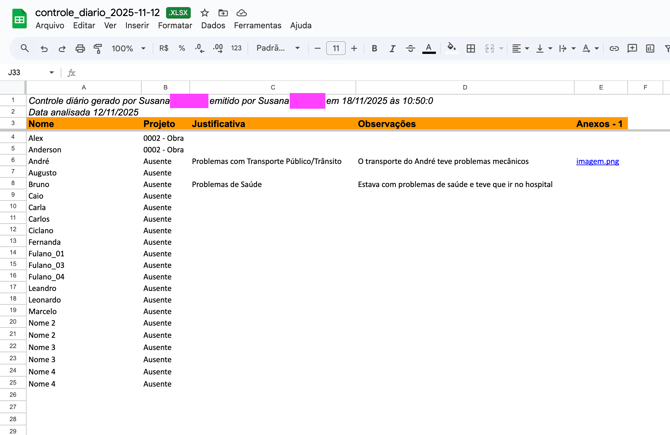
Task: Open the name box dropdown arrow
Action: click(x=51, y=73)
